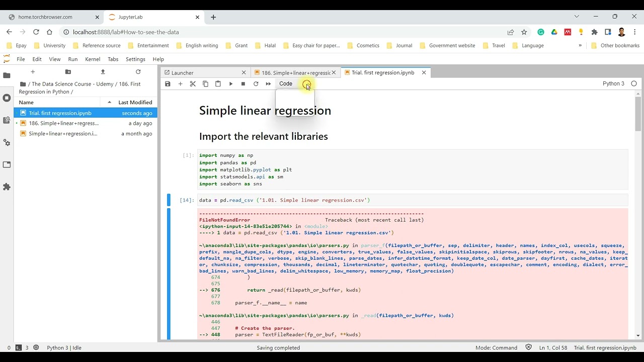Create a new folder icon
This screenshot has height=362, width=644.
[68, 72]
